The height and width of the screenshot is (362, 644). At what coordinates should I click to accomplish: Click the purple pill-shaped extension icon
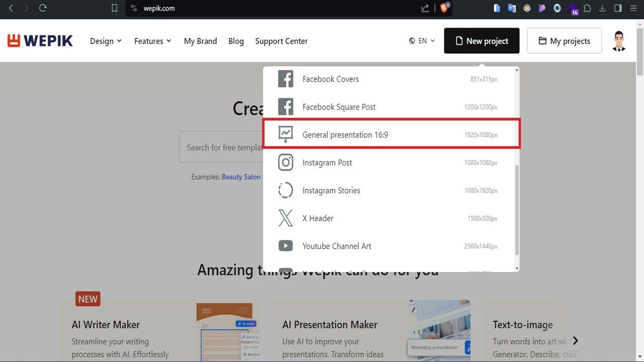(542, 8)
